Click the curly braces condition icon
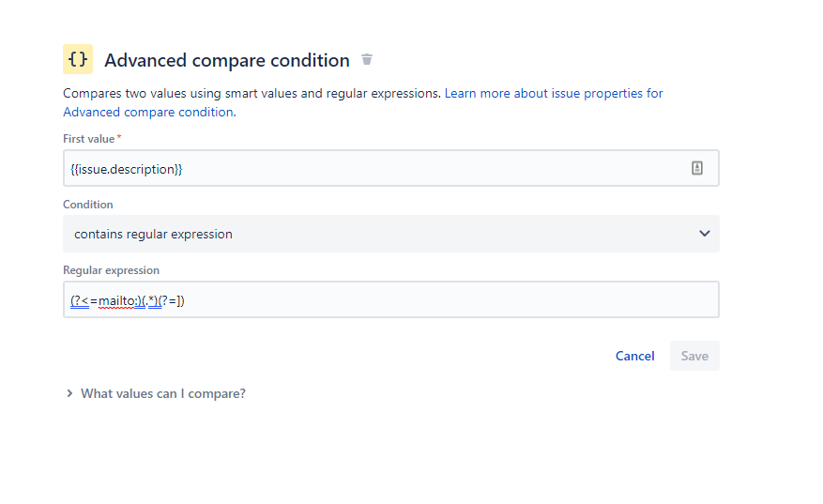This screenshot has width=823, height=504. (x=78, y=59)
